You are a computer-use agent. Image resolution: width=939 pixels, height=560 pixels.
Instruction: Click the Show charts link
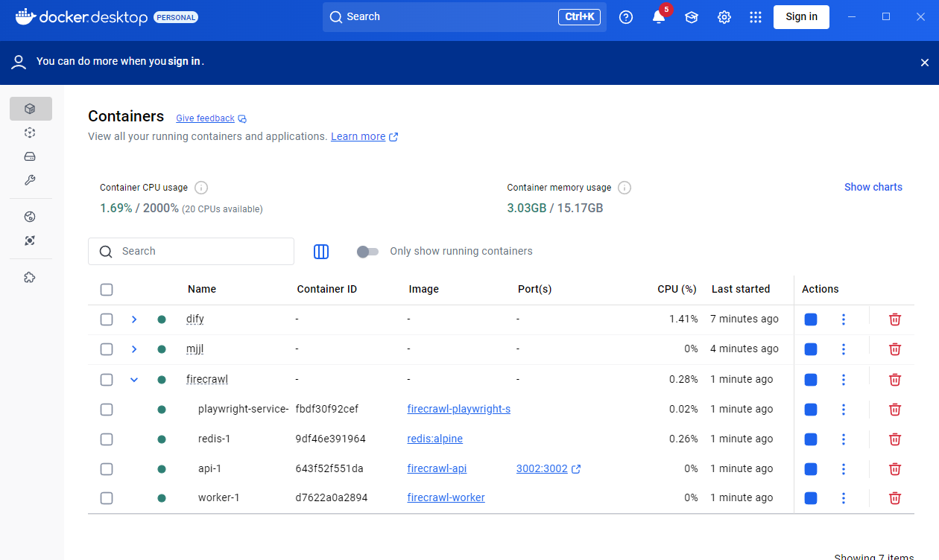[x=873, y=187]
